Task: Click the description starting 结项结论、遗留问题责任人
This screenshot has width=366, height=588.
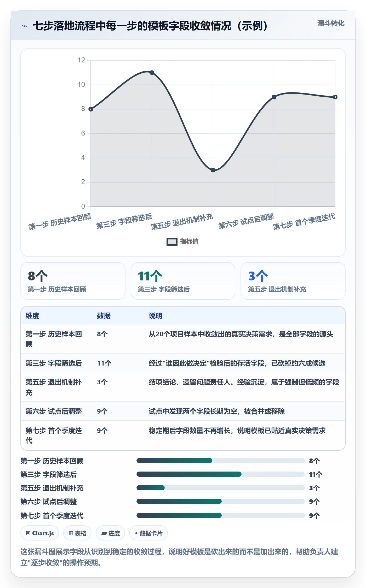Action: [x=244, y=382]
